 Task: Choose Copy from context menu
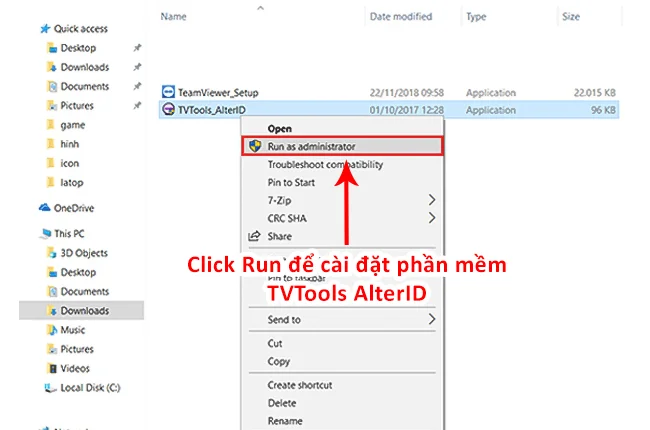(x=279, y=362)
